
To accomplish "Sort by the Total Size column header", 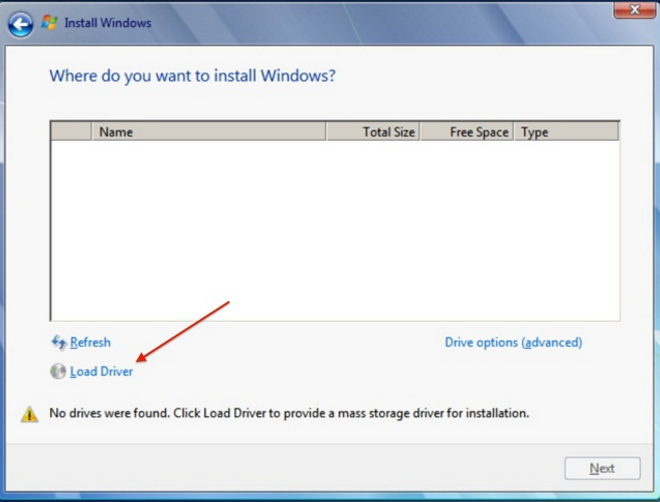I will point(373,132).
